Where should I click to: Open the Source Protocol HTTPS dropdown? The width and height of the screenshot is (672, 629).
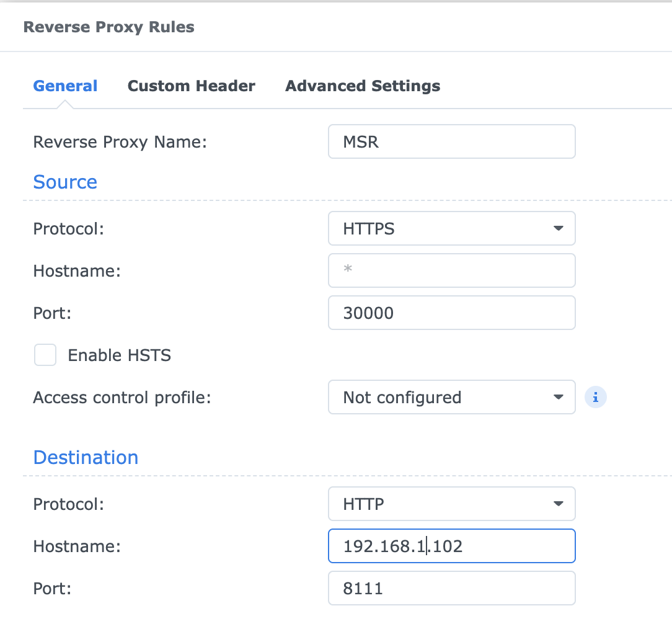[452, 228]
